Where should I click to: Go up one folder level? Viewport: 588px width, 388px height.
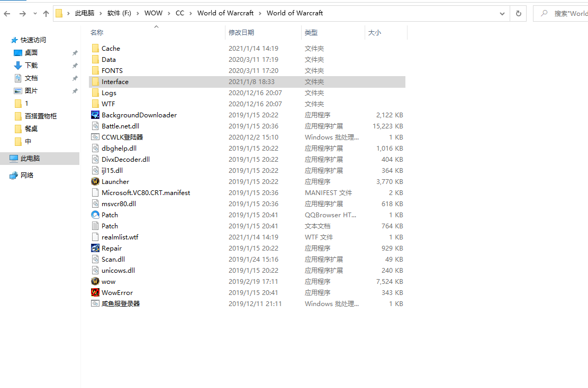tap(46, 13)
